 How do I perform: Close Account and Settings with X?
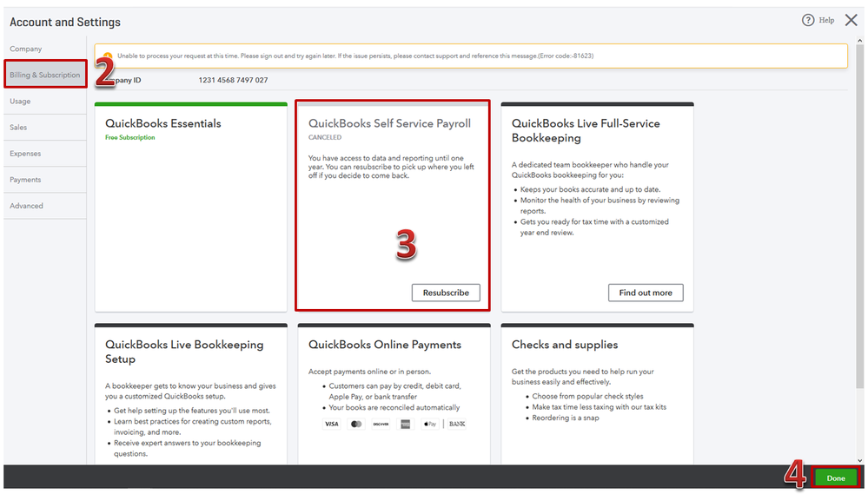pos(851,21)
